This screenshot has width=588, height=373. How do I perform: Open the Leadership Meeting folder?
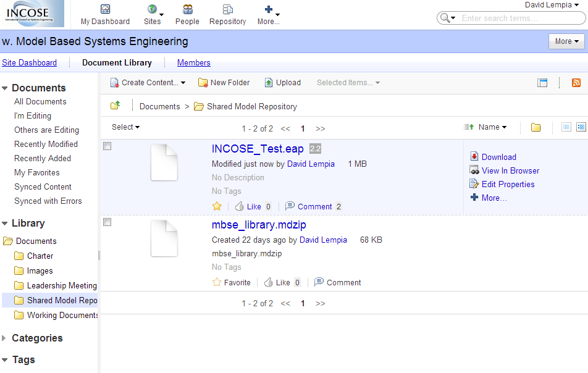point(62,286)
